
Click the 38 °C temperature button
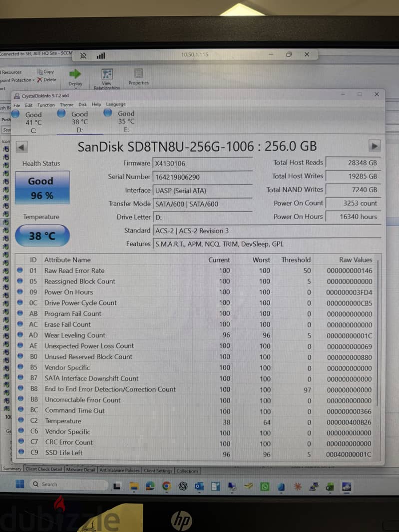point(42,236)
